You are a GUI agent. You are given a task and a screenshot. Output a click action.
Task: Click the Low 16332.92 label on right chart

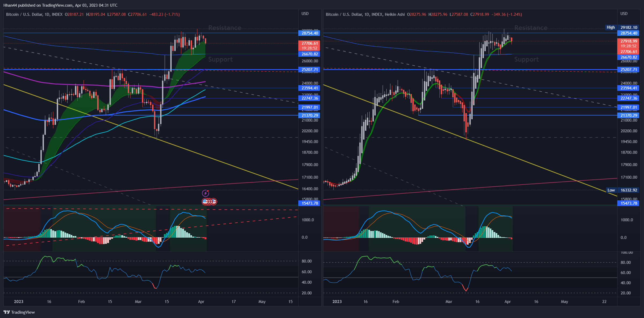622,190
